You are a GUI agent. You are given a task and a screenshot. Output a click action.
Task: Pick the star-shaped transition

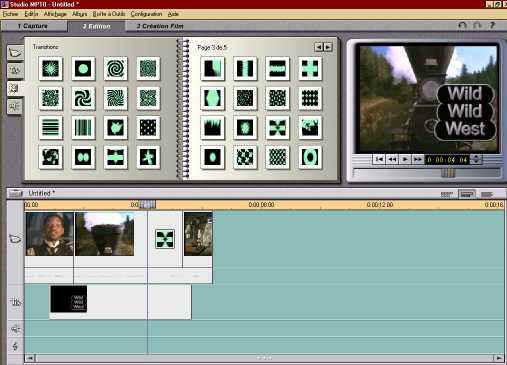[x=148, y=157]
